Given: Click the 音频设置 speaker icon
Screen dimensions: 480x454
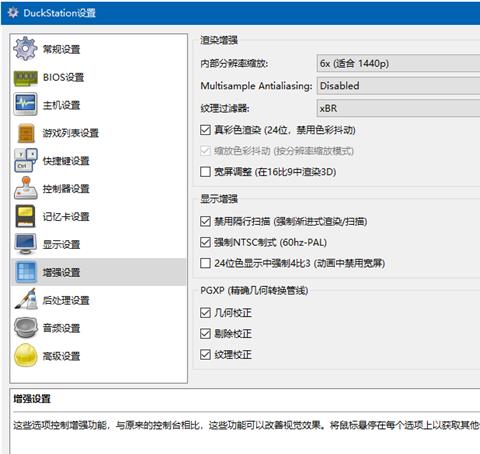Looking at the screenshot, I should tap(25, 328).
